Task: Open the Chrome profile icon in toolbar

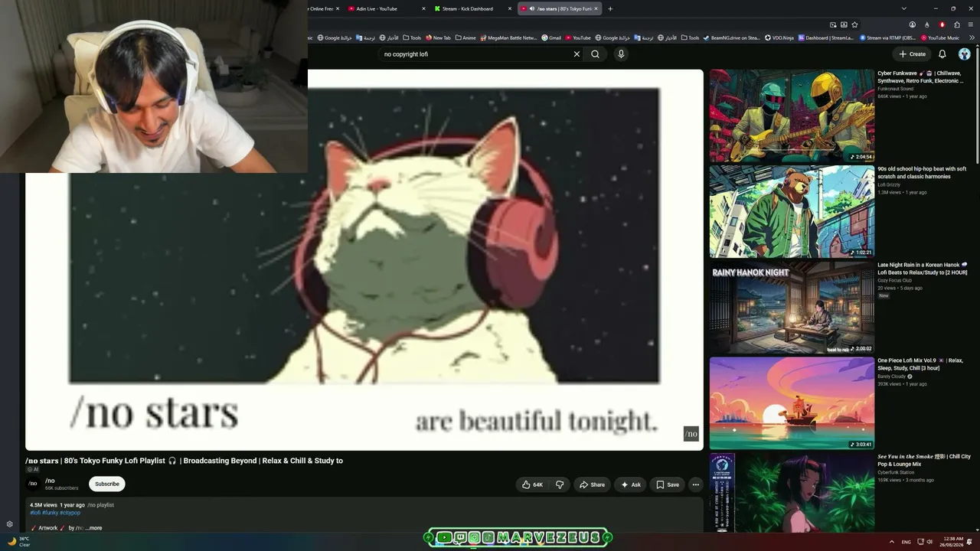Action: tap(912, 24)
